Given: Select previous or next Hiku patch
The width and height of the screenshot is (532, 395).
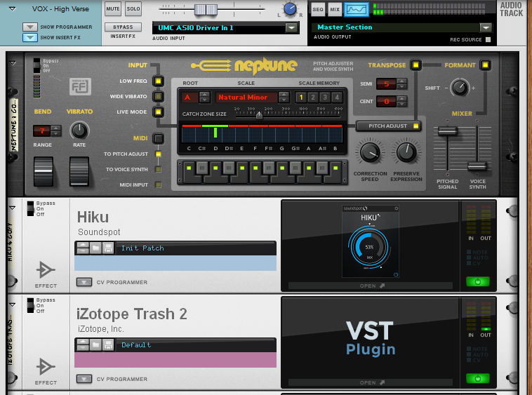Looking at the screenshot, I should click(x=83, y=248).
